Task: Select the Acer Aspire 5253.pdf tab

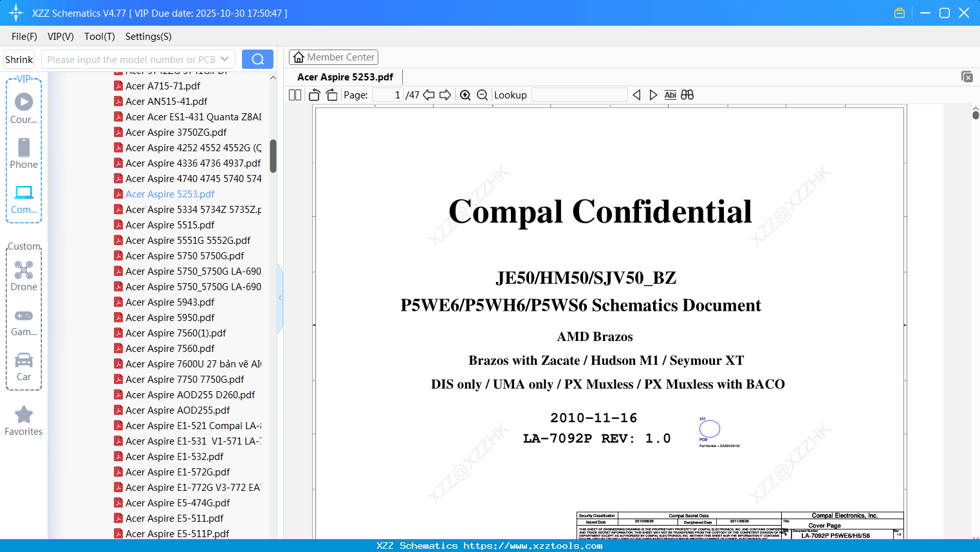Action: click(346, 77)
